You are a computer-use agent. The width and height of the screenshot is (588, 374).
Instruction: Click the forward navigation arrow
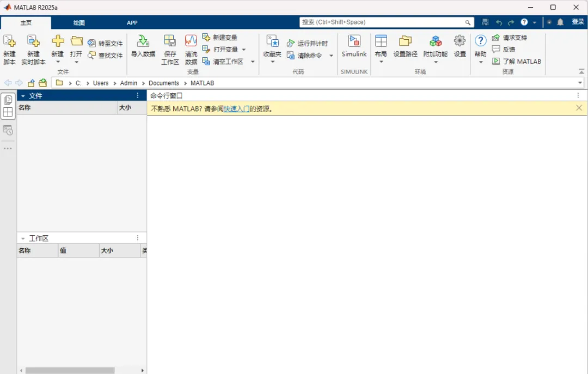point(19,83)
